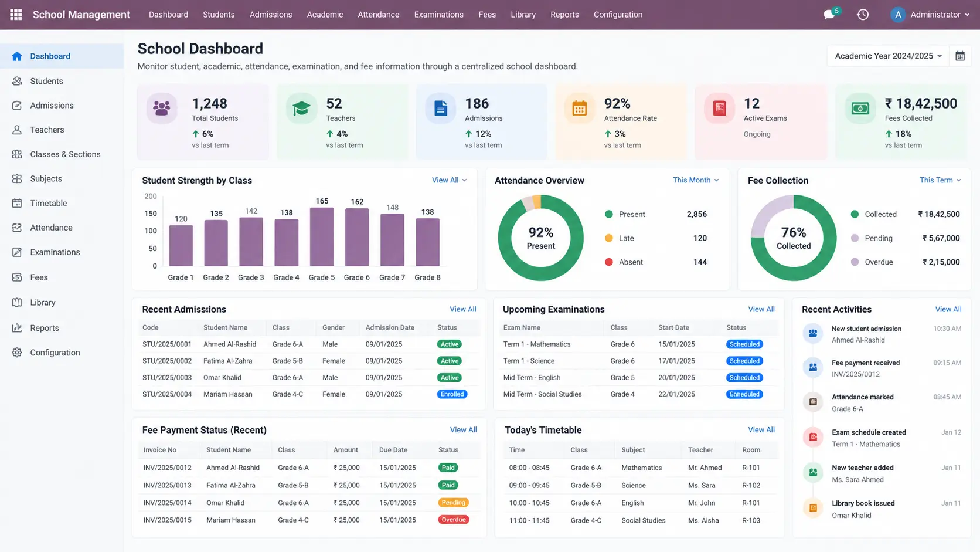Click student code STU/2025/0003
Image resolution: width=980 pixels, height=552 pixels.
tap(167, 378)
